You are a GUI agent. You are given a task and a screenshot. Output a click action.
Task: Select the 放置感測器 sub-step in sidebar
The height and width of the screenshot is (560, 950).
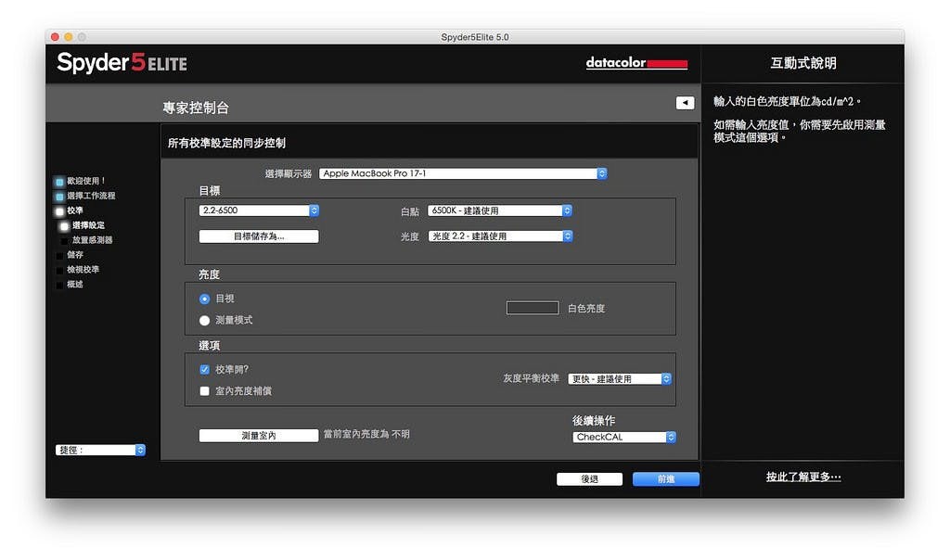[92, 240]
